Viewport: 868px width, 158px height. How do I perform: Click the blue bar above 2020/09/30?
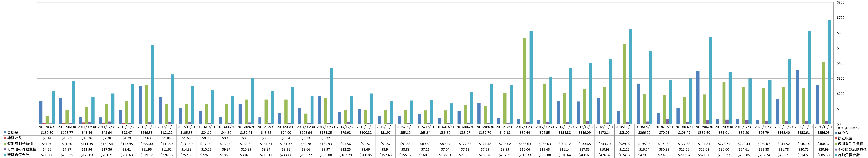click(798, 97)
